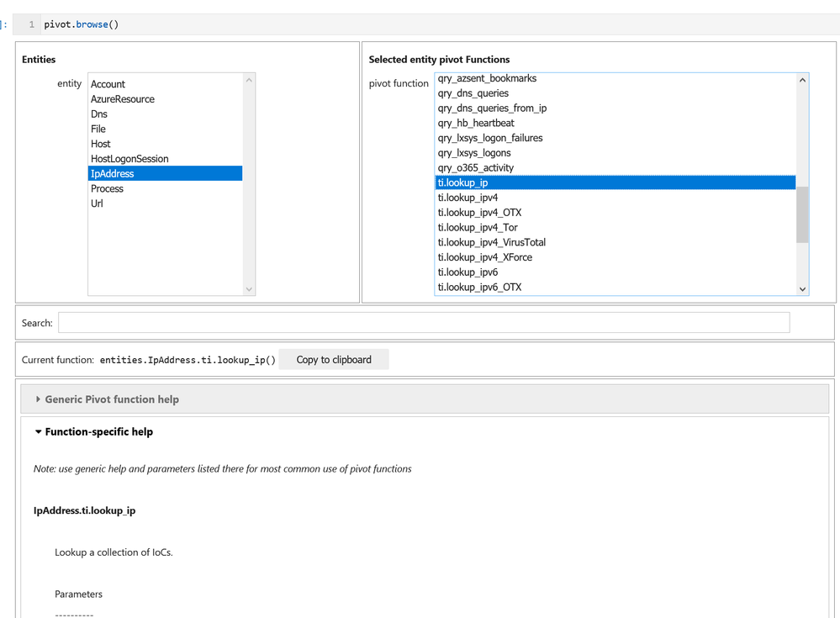Select AzureResource in the entity list
The image size is (840, 618).
165,99
